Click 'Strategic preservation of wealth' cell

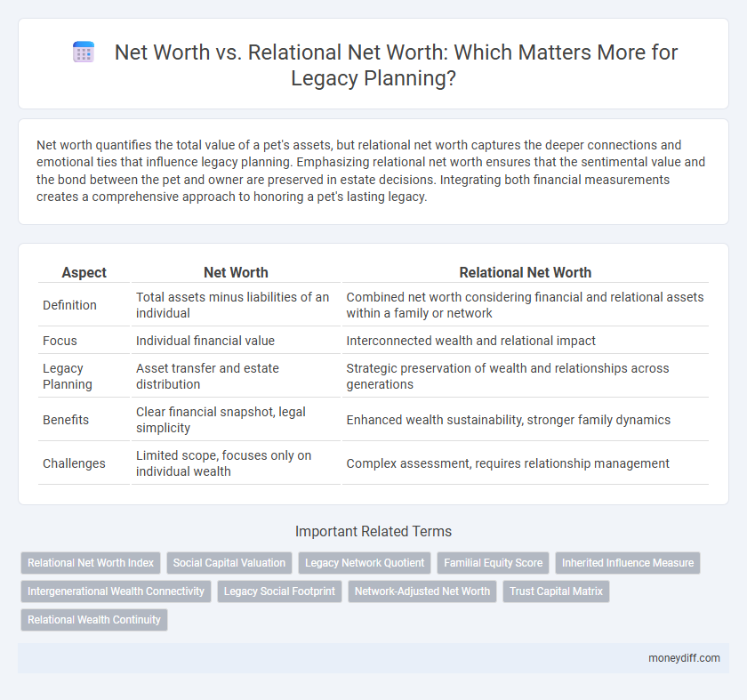[525, 376]
